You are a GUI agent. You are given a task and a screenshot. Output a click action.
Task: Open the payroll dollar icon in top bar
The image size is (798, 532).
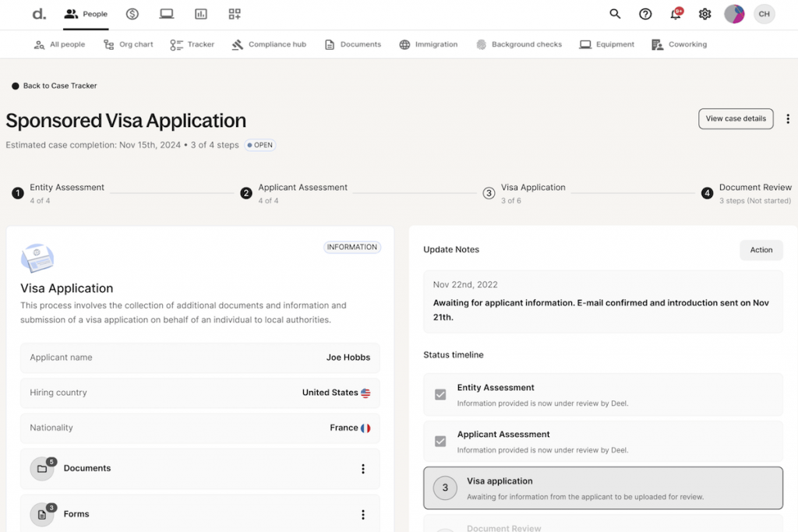click(x=132, y=14)
